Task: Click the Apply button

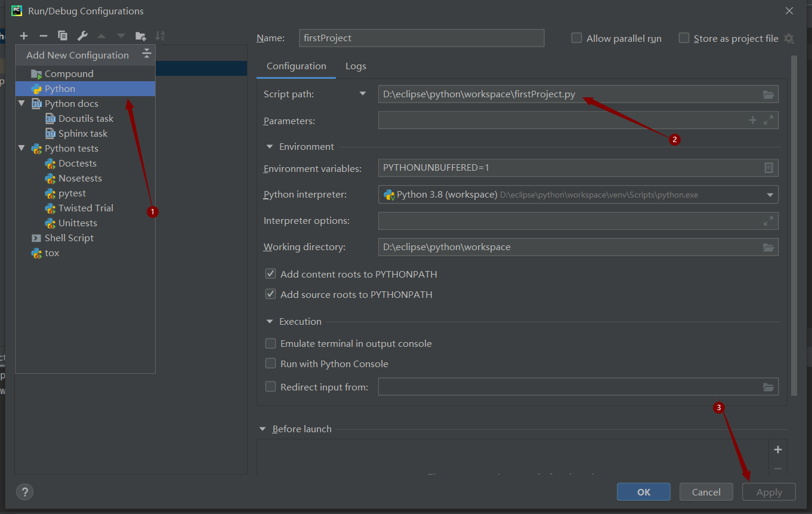Action: coord(769,492)
